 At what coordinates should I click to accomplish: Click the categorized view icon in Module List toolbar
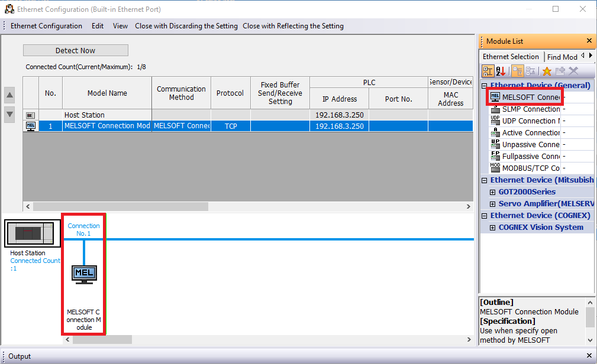(488, 71)
